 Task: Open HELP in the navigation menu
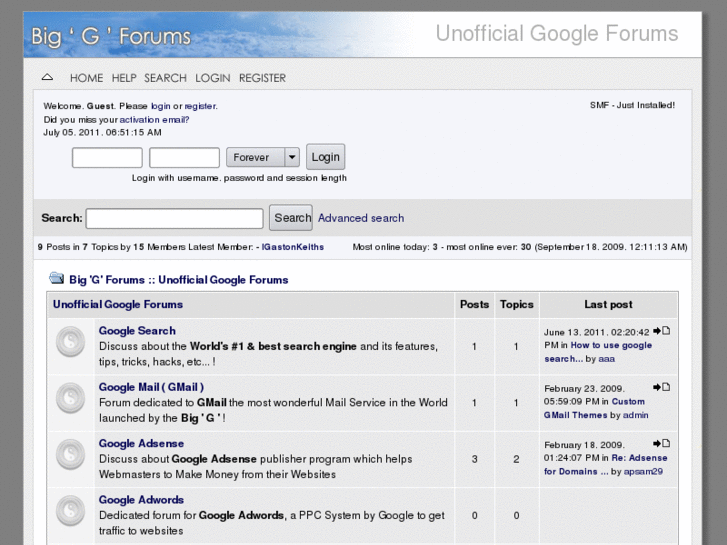pyautogui.click(x=124, y=78)
